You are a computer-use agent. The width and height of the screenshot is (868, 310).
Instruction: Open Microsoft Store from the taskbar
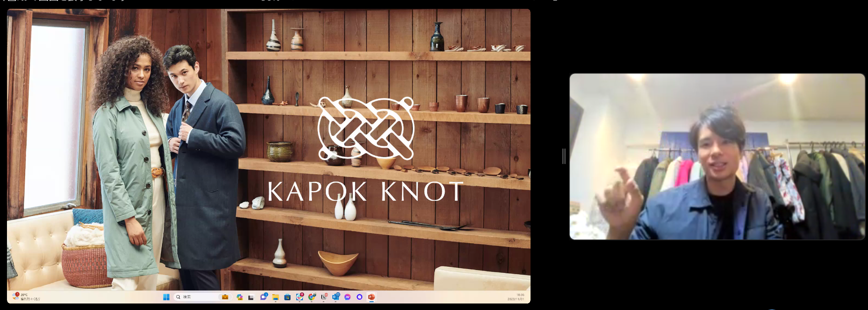point(287,297)
